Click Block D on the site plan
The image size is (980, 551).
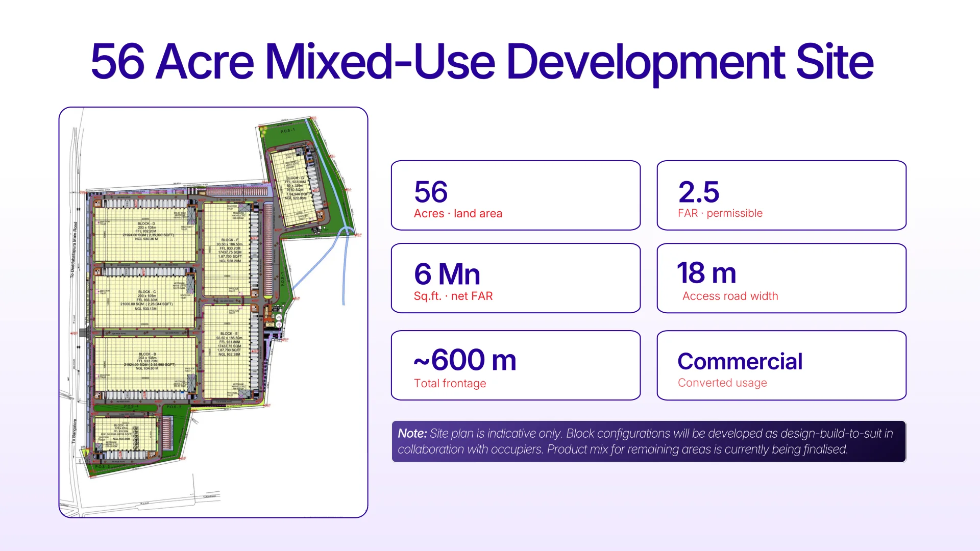point(145,234)
